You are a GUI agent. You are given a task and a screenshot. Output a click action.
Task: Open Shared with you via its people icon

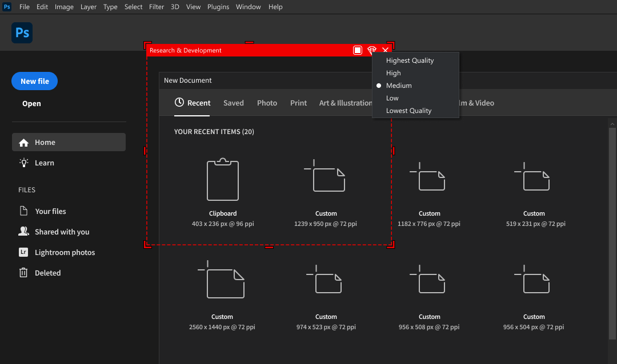point(23,232)
